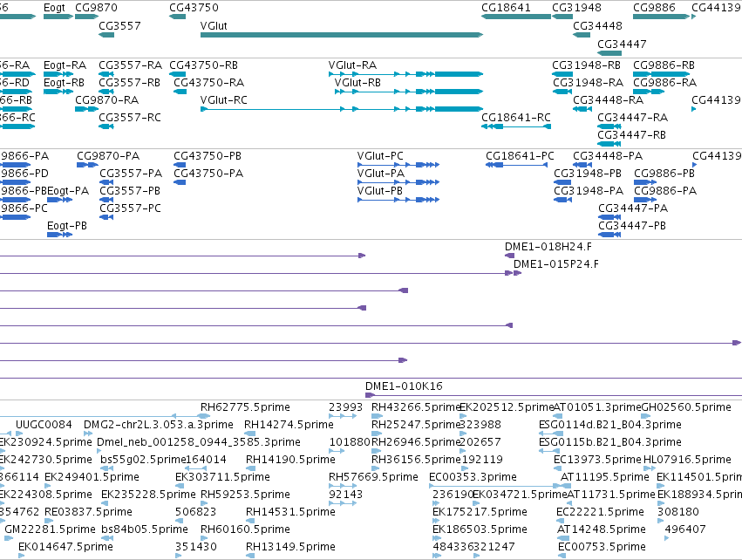The image size is (742, 560).
Task: Click the Eogt gene label
Action: pyautogui.click(x=54, y=8)
